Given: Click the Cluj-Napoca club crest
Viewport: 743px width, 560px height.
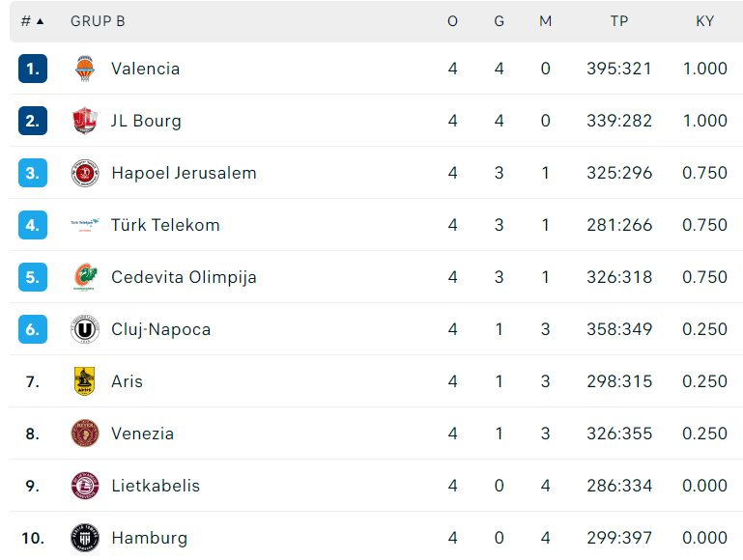Looking at the screenshot, I should [85, 329].
